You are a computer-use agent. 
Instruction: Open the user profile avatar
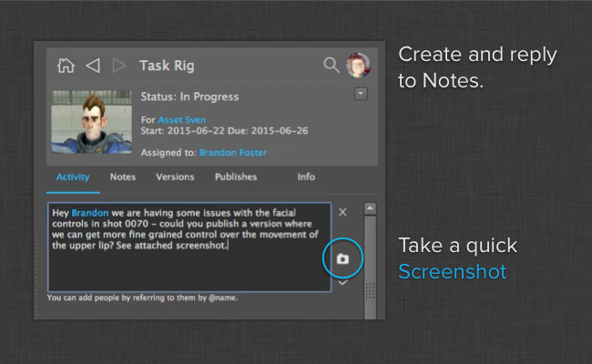(x=358, y=66)
